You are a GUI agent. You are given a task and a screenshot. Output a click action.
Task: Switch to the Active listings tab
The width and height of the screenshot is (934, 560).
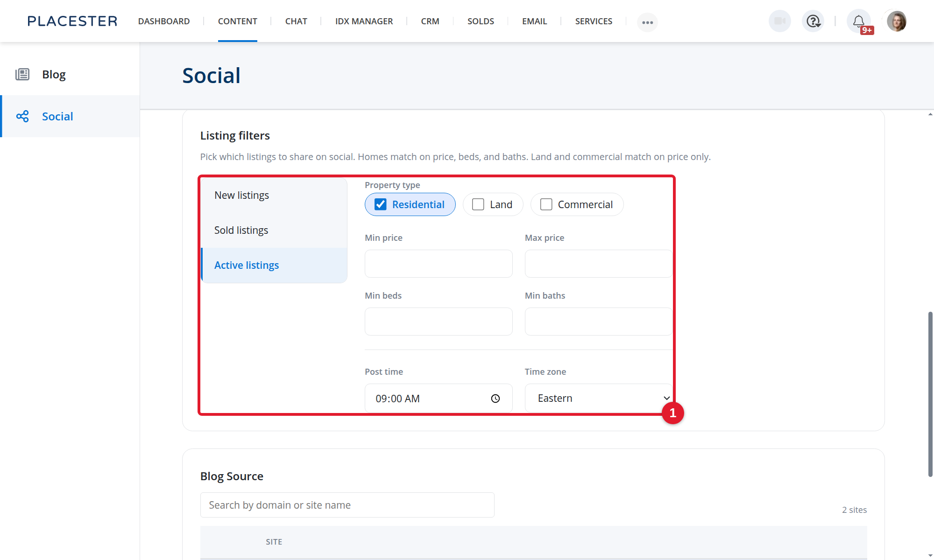274,265
